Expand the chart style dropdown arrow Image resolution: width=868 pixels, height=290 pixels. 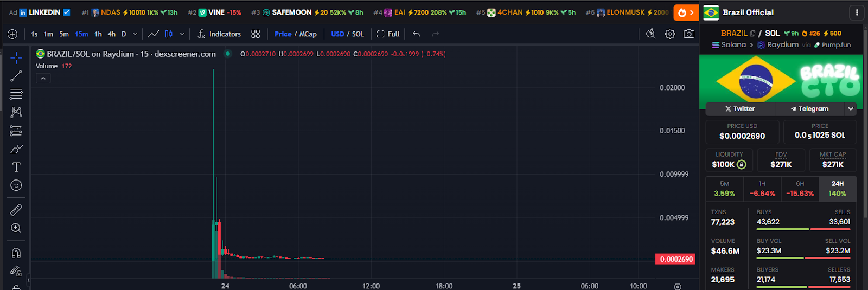[x=182, y=34]
